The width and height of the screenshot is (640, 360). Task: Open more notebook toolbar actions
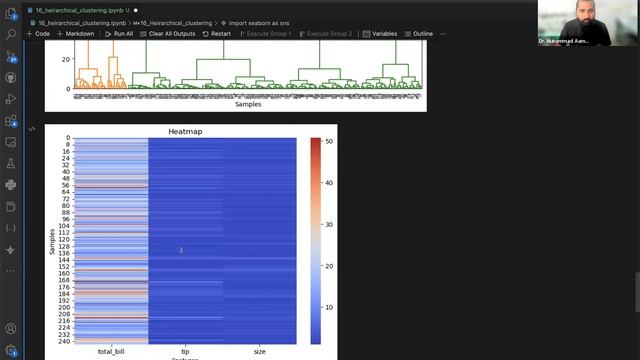point(443,34)
